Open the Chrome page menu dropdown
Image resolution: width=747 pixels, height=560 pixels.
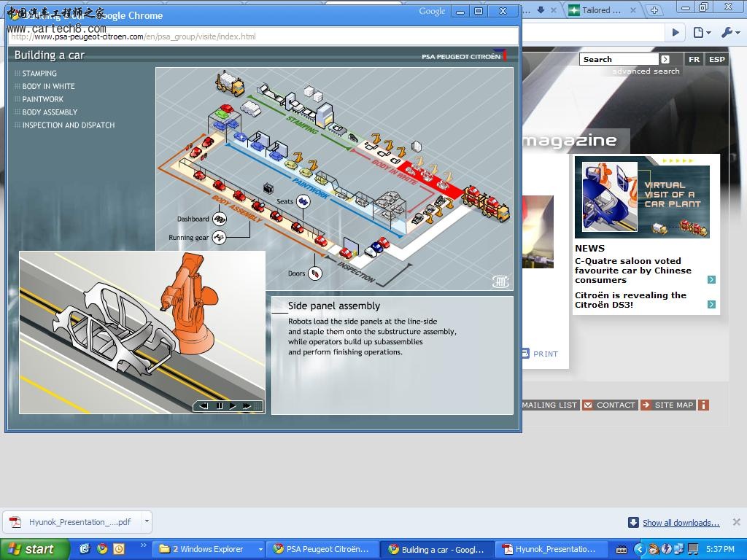(x=702, y=32)
